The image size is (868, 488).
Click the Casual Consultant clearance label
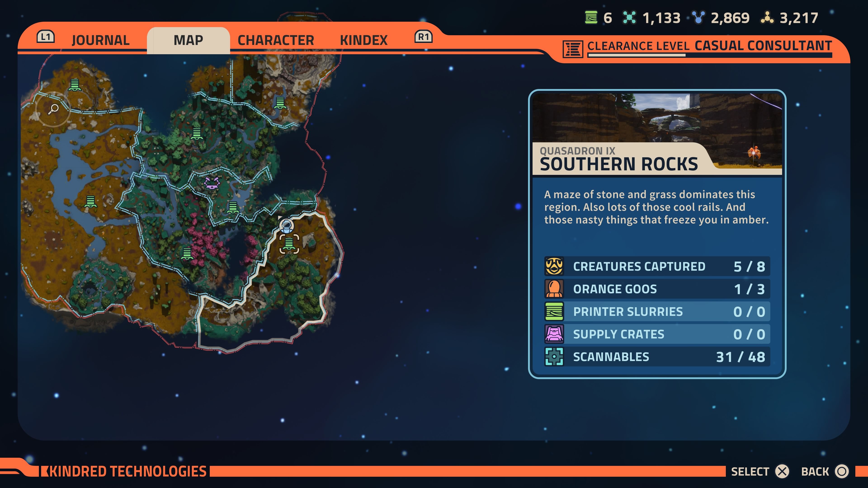pos(763,45)
